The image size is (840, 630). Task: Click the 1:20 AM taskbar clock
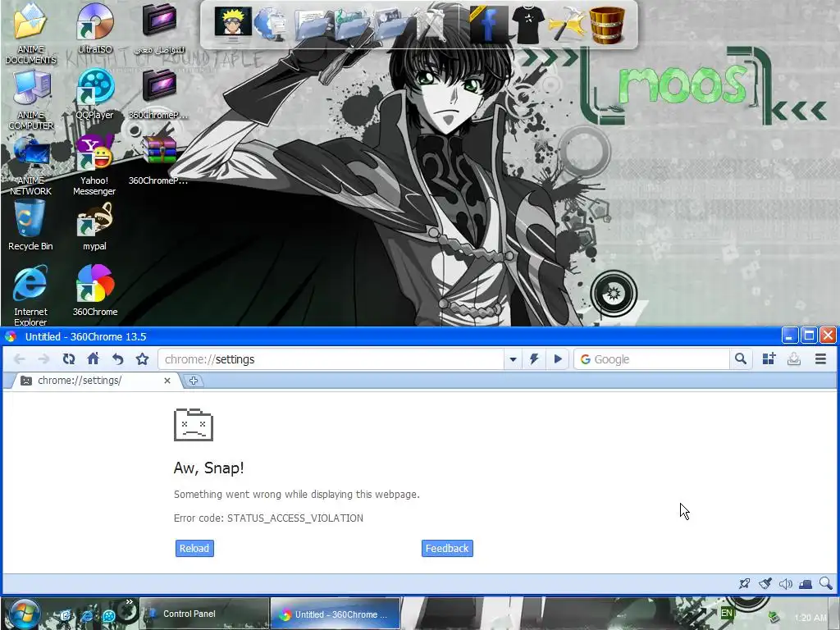click(x=810, y=617)
